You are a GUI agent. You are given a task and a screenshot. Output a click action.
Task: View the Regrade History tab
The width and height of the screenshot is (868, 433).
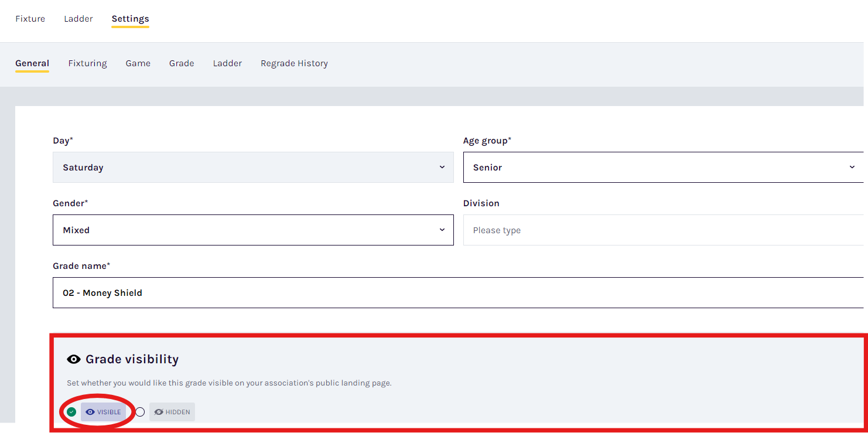[294, 63]
